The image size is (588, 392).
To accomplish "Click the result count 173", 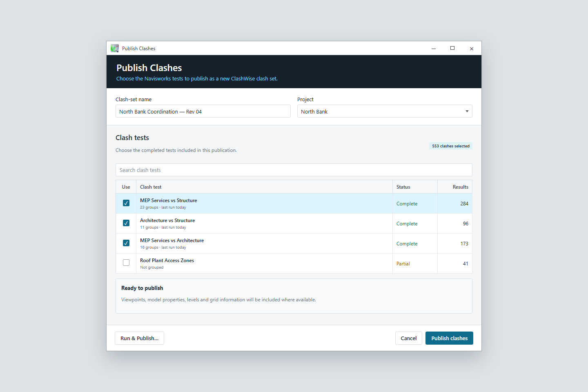I will click(x=464, y=244).
